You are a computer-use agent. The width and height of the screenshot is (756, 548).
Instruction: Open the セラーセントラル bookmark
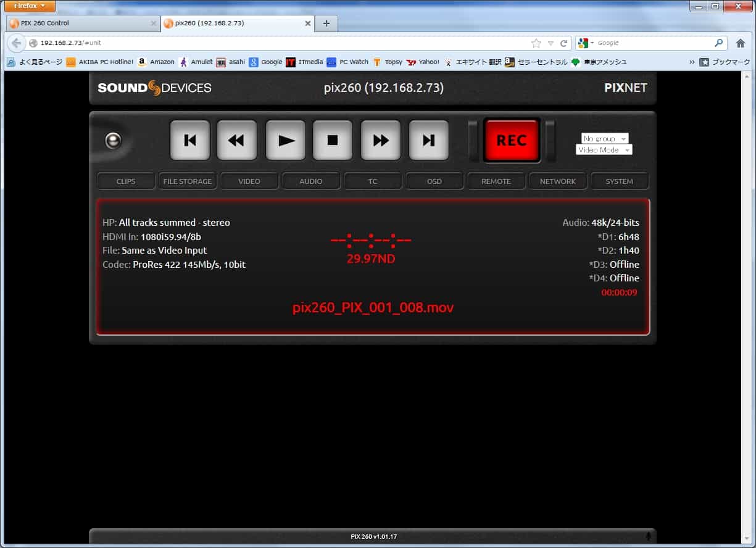click(x=536, y=62)
